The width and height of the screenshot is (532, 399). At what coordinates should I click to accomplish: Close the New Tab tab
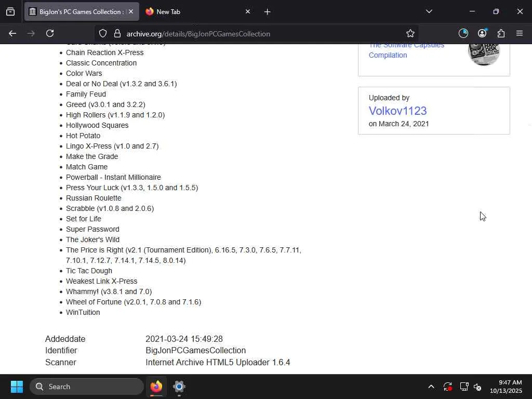[248, 11]
